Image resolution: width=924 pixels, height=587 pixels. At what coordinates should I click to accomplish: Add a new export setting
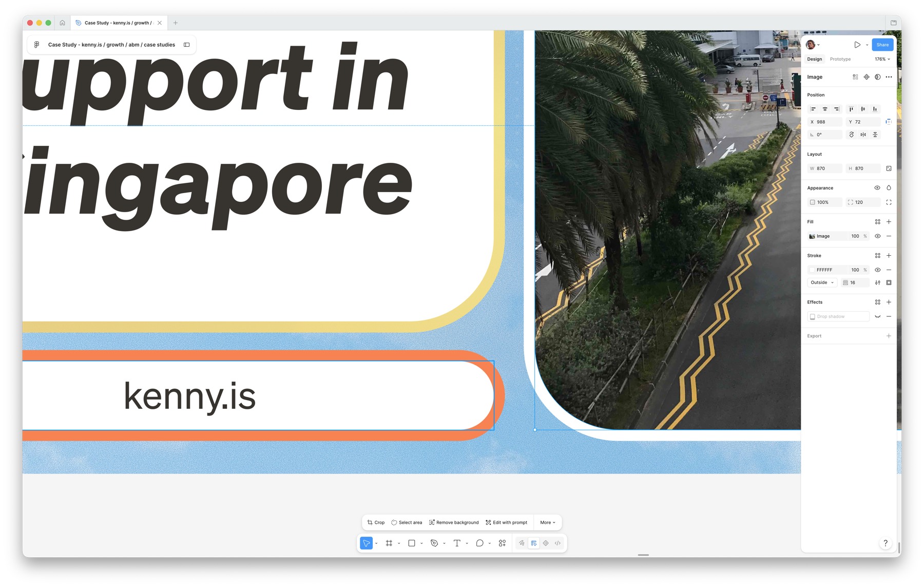tap(889, 336)
